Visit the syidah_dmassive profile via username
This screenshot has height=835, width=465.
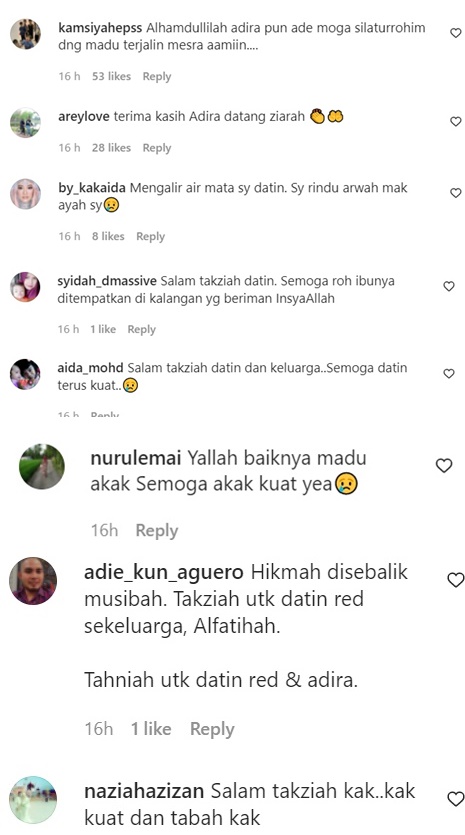[107, 281]
